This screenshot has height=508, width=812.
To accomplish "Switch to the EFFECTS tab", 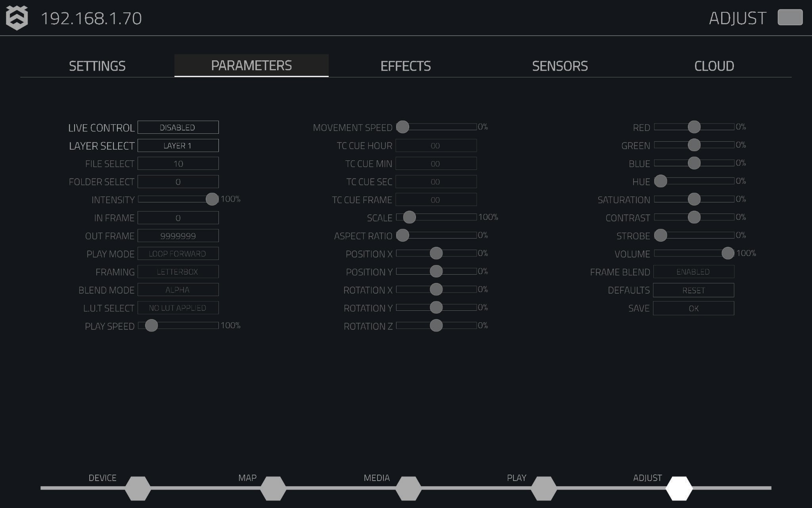I will pyautogui.click(x=406, y=65).
